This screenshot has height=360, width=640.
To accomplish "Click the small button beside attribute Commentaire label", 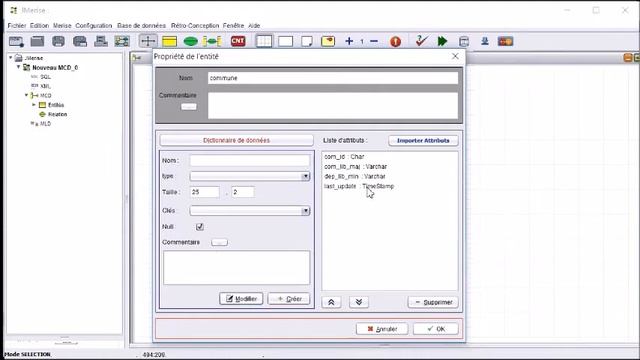I will click(x=220, y=242).
